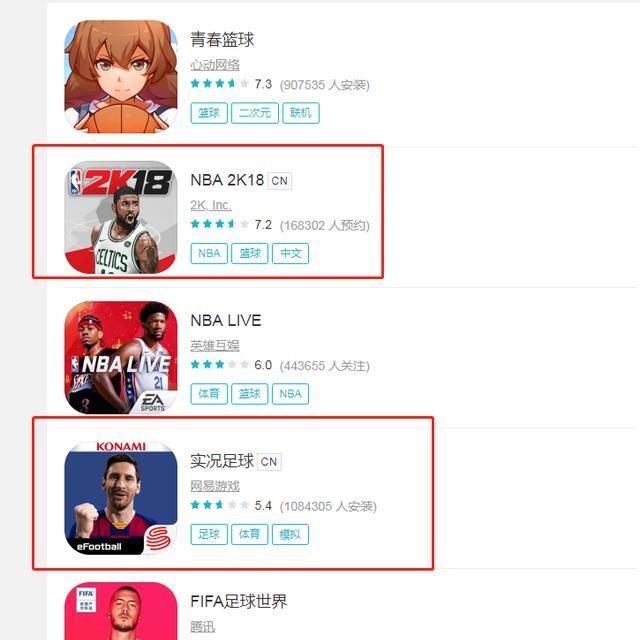
Task: Visit developer 心动网络 link
Action: click(215, 64)
